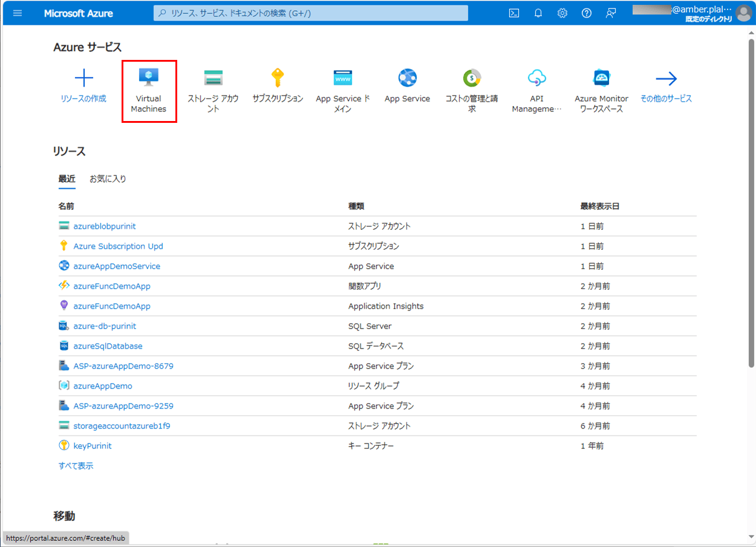Click the その他のサービス arrow icon
The width and height of the screenshot is (756, 547).
click(666, 78)
